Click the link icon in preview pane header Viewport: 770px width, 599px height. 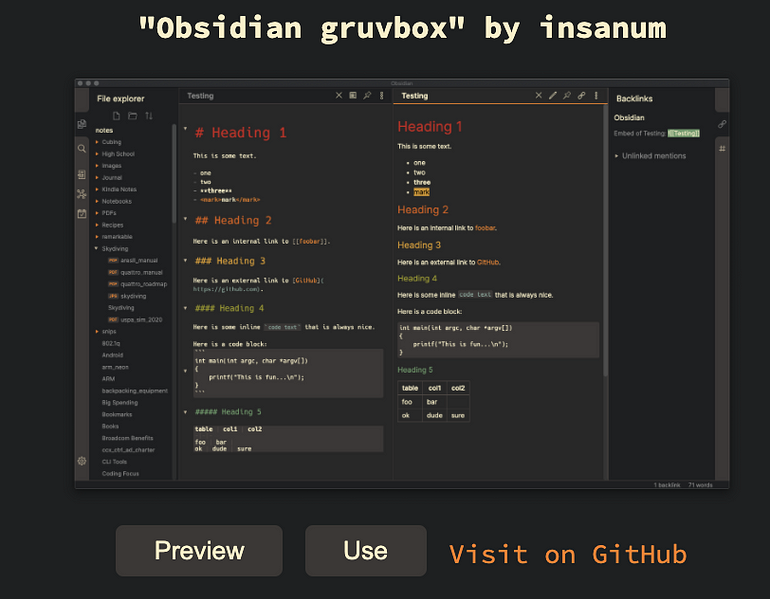(581, 95)
